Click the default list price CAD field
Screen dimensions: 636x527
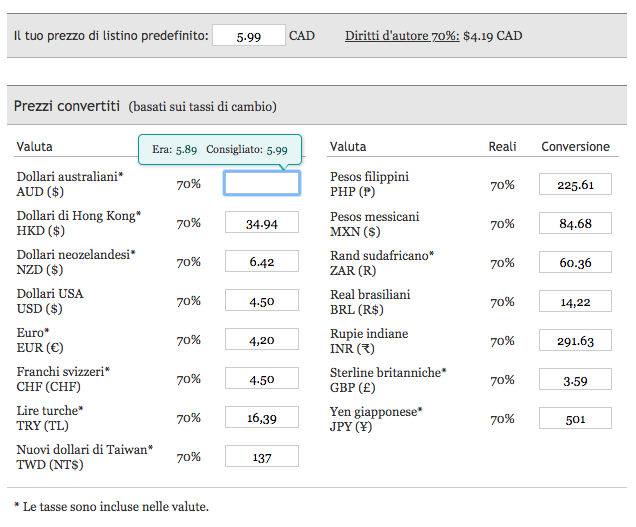coord(248,36)
